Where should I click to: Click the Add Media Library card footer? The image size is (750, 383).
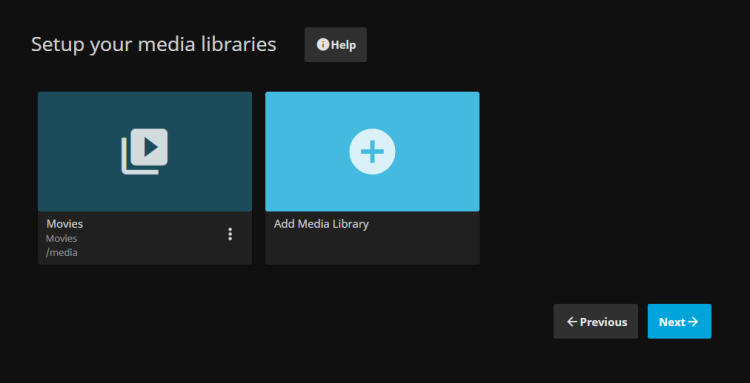372,238
